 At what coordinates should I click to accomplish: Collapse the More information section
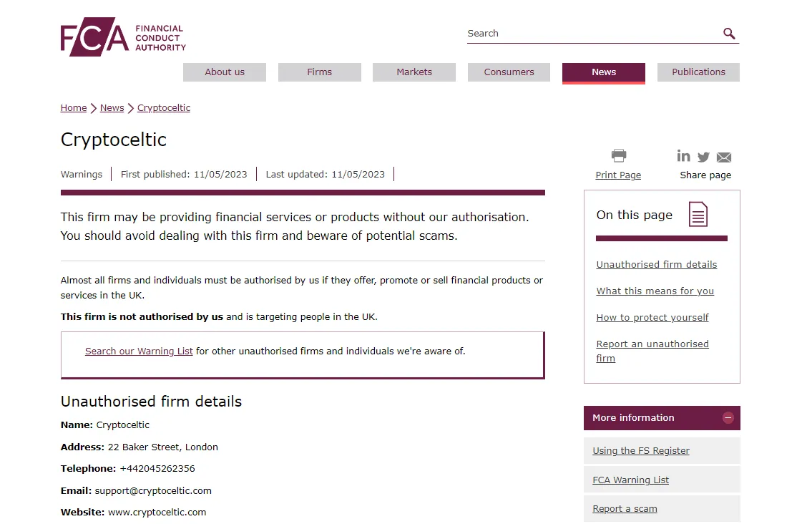tap(728, 418)
